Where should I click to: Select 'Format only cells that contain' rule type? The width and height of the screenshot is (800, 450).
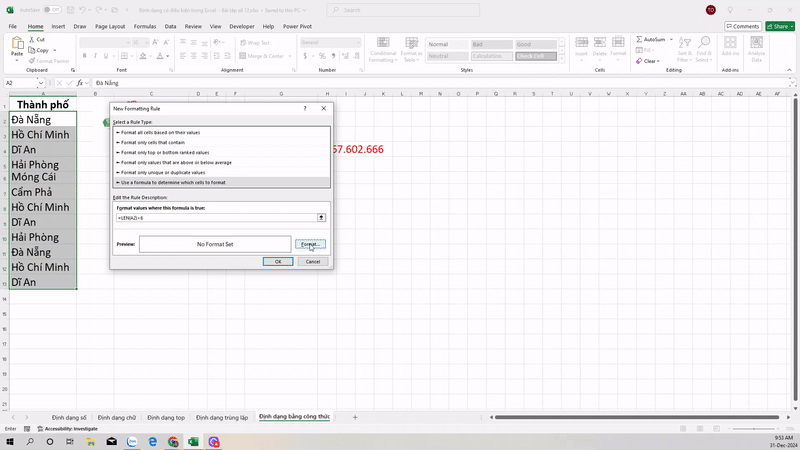click(221, 142)
